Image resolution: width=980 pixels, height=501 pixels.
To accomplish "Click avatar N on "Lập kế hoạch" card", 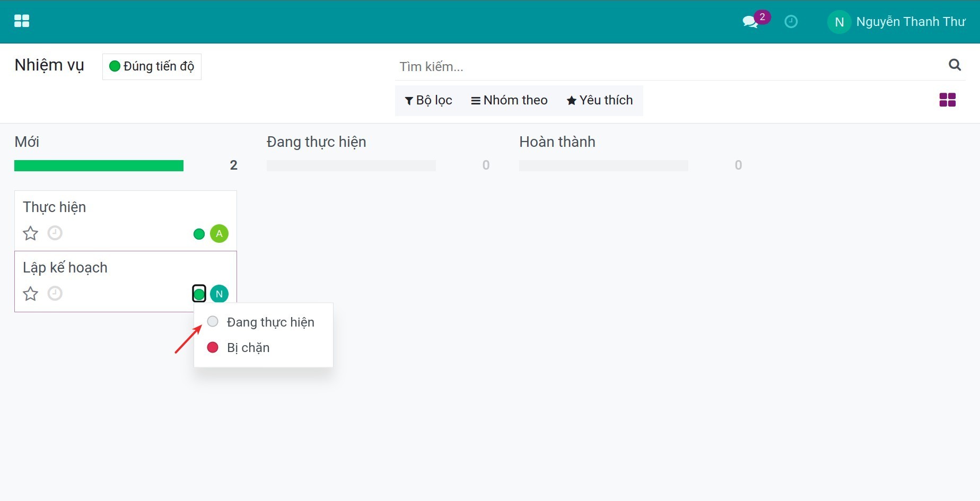I will (219, 294).
